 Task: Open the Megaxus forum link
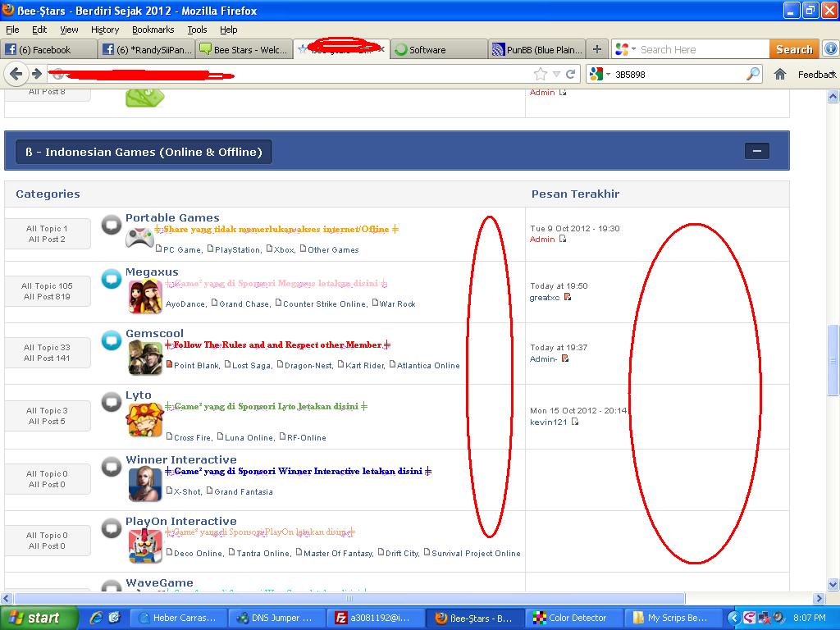pyautogui.click(x=152, y=272)
